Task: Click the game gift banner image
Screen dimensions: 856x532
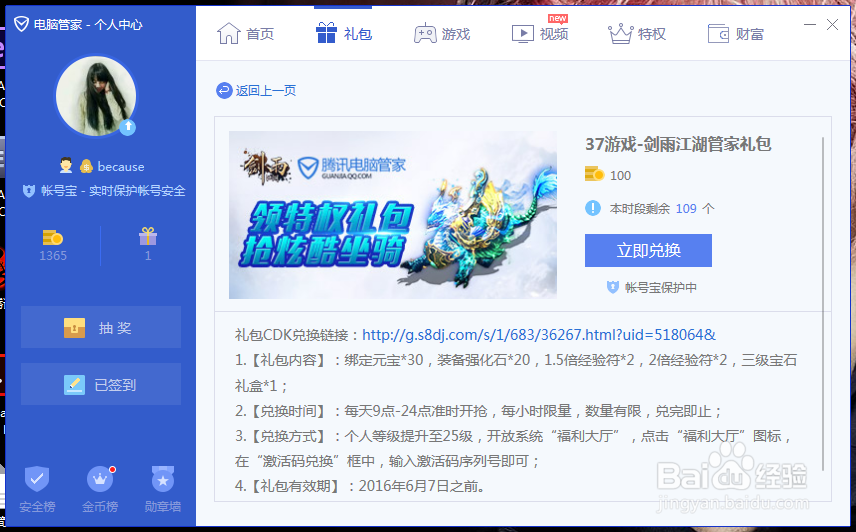Action: click(x=393, y=215)
